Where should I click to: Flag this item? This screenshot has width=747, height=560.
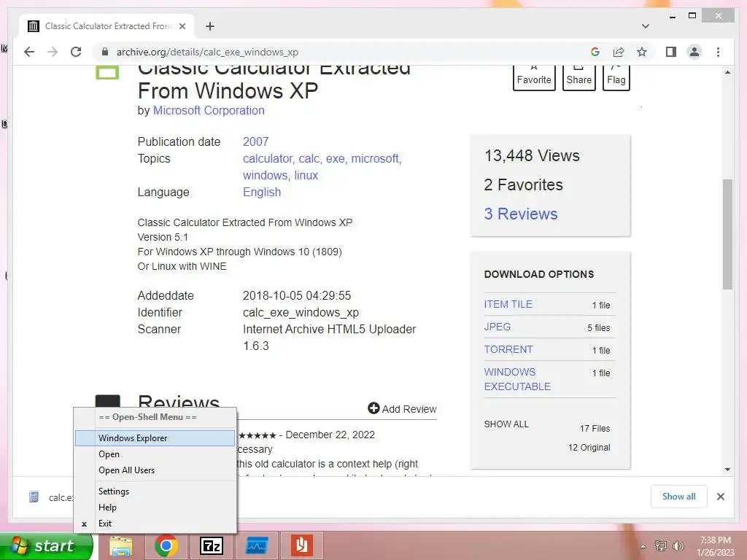(616, 77)
